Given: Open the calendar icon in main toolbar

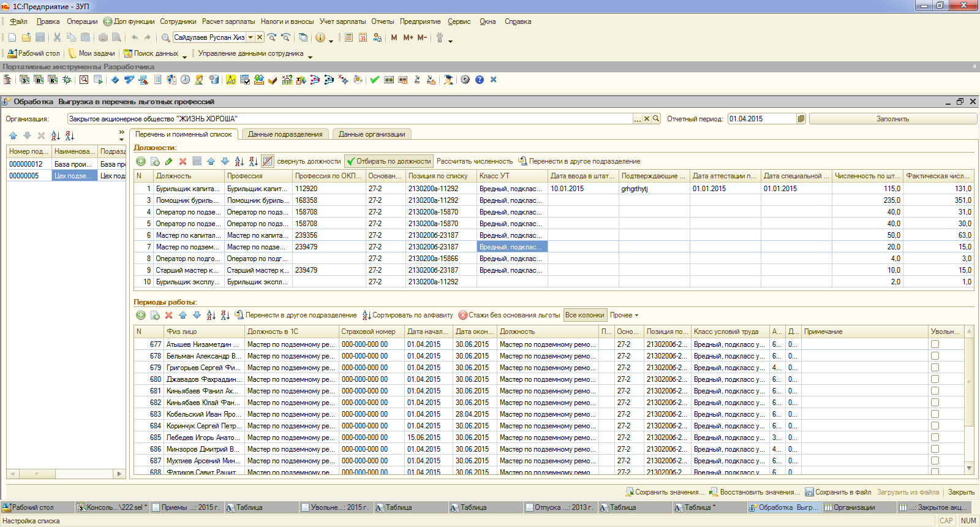Looking at the screenshot, I should [363, 37].
